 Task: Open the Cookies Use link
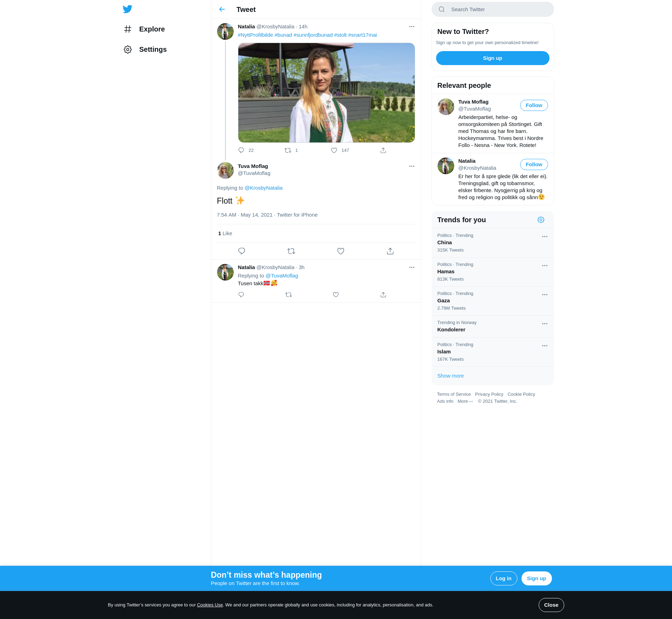pyautogui.click(x=210, y=605)
